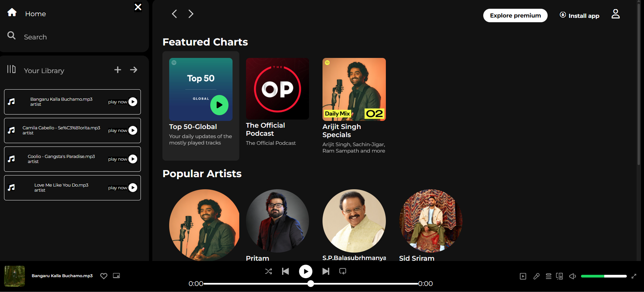The image size is (644, 292).
Task: Expand the player to fullscreen
Action: click(634, 276)
